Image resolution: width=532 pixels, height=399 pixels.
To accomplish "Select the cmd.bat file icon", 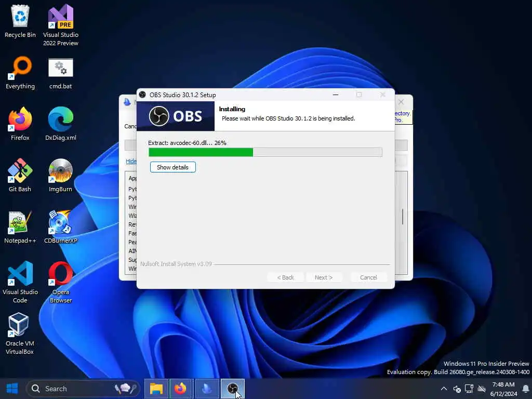I will 61,73.
